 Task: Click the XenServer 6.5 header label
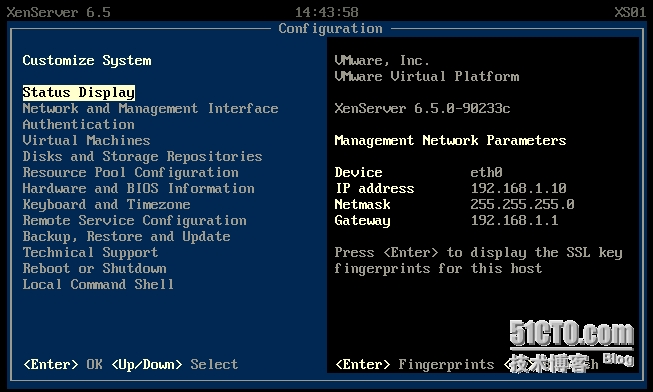(59, 12)
